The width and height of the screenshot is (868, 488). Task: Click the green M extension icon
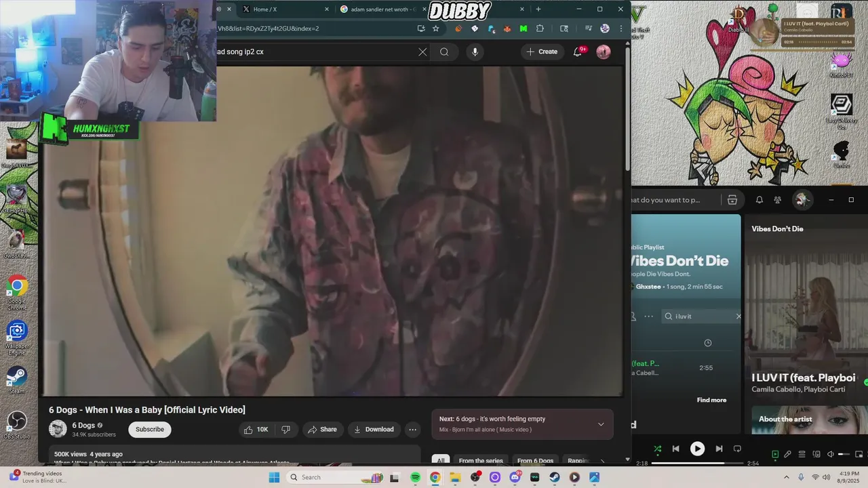pos(524,28)
